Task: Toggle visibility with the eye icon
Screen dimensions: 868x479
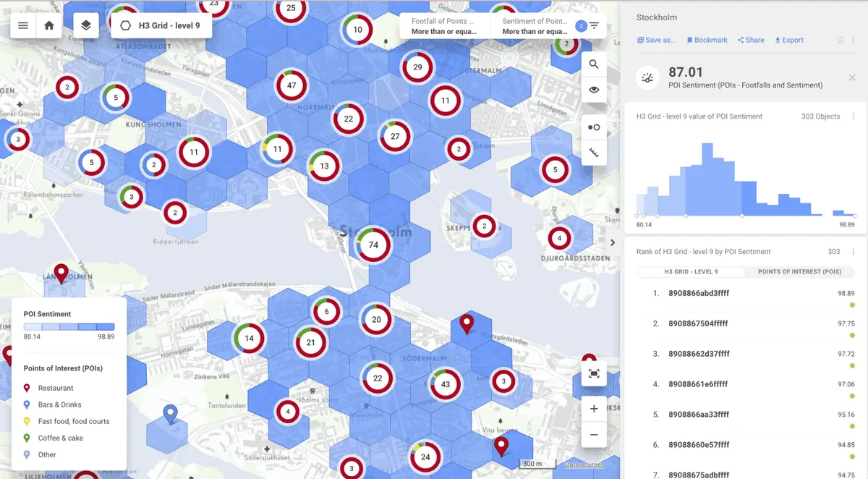Action: click(594, 90)
